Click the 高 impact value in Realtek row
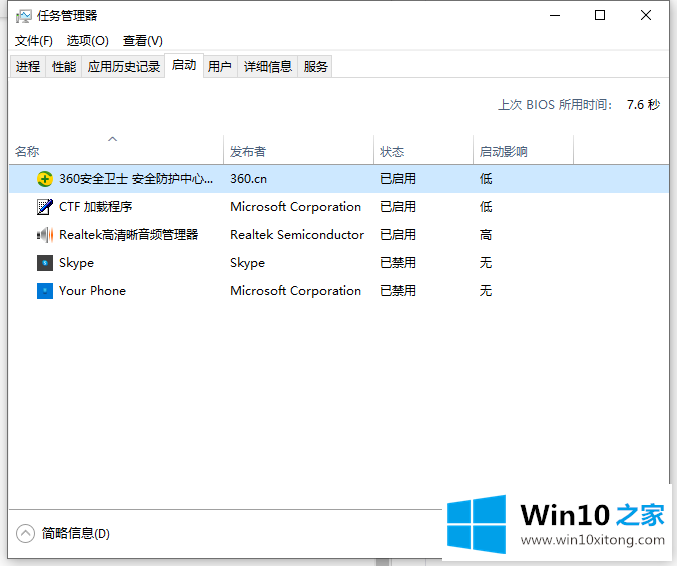Screen dimensions: 677x566 (x=486, y=235)
